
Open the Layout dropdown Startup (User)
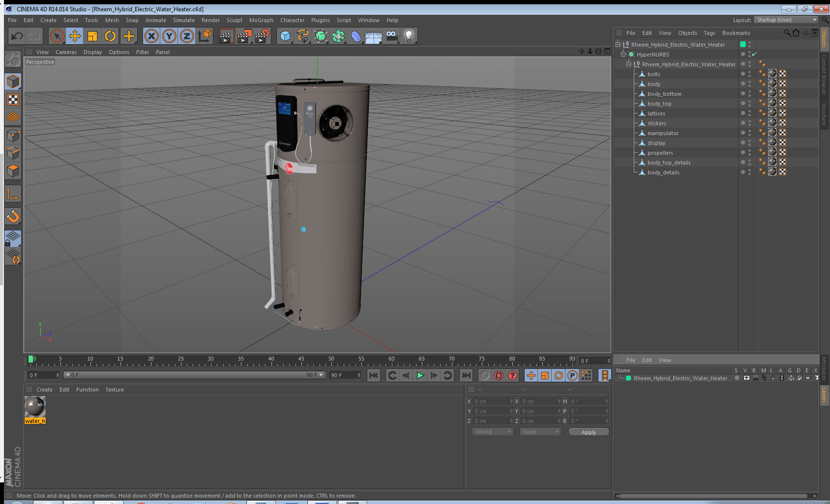(x=787, y=20)
